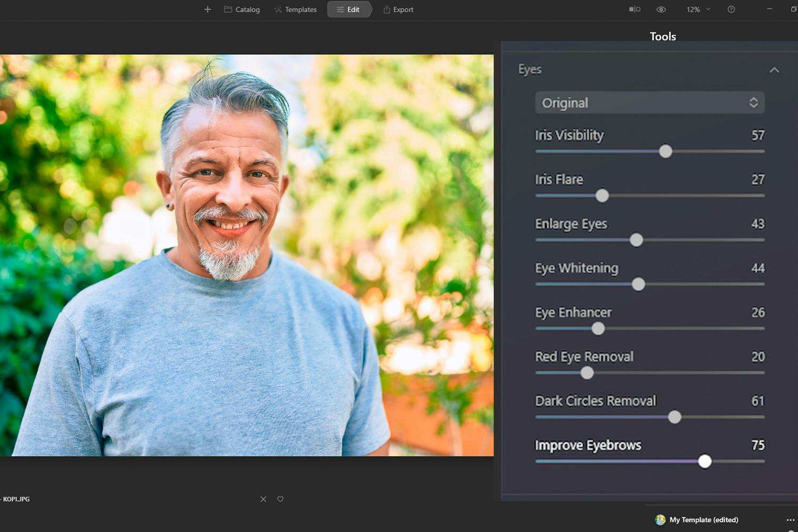Toggle the eye preview of the original

coord(661,10)
